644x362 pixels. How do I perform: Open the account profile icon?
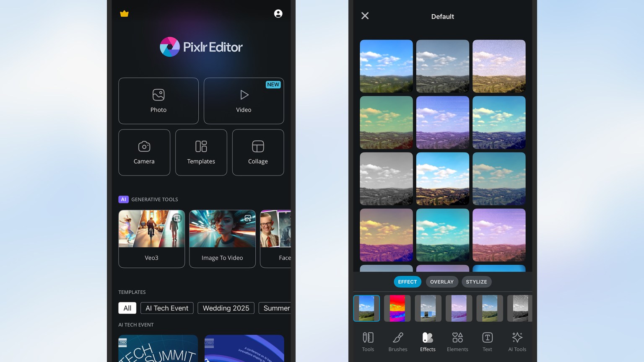278,13
